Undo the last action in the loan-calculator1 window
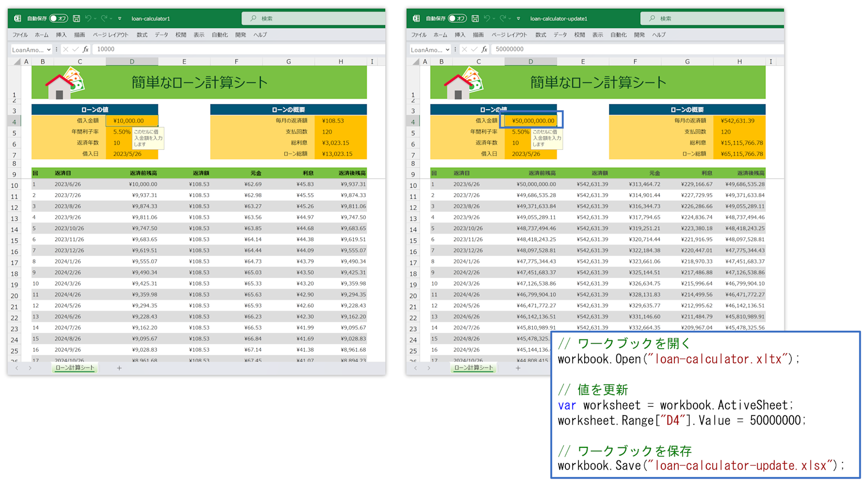Screen dimensions: 868x487 tap(88, 18)
